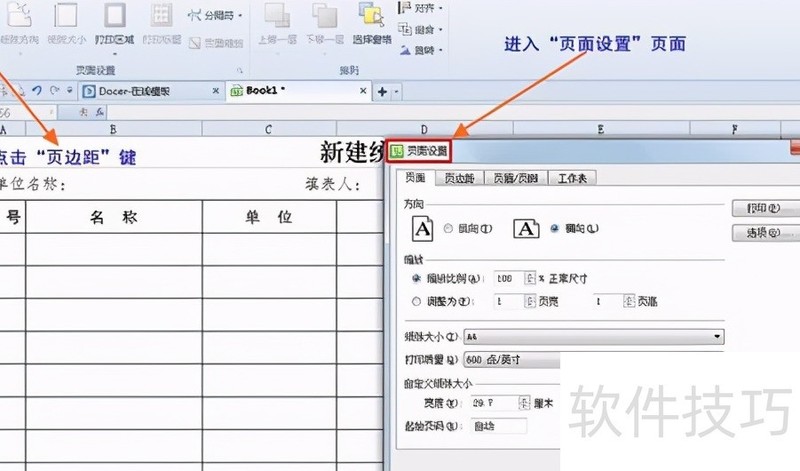Switch to the Sheet (工作表) tab
800x471 pixels.
tap(572, 178)
